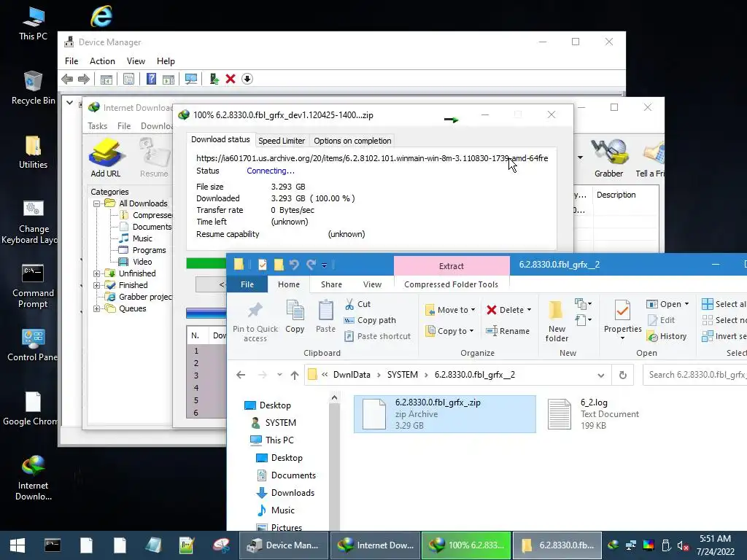Open the quick access toolbar customize dropdown

(324, 265)
